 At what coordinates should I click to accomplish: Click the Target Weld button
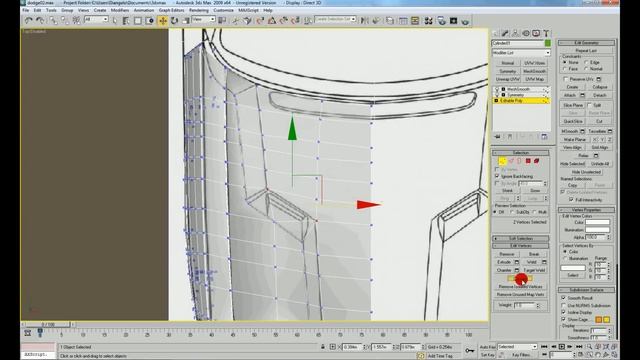coord(534,270)
